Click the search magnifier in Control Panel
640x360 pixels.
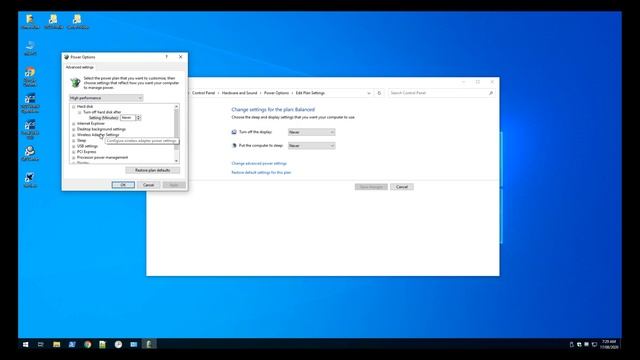(491, 93)
